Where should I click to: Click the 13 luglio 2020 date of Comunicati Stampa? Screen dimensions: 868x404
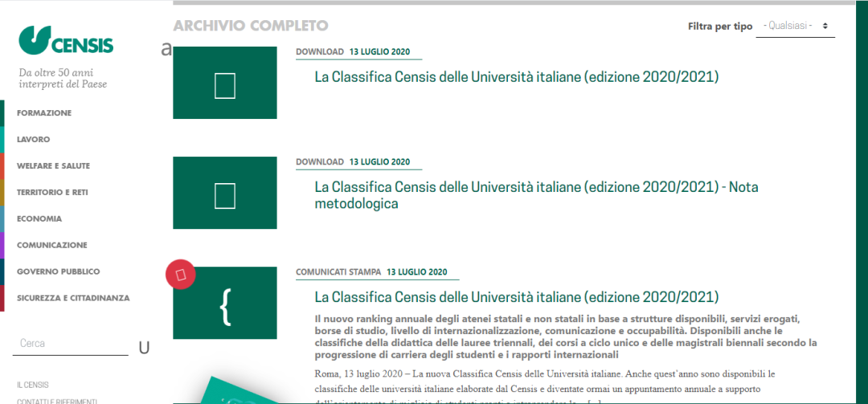click(x=417, y=272)
